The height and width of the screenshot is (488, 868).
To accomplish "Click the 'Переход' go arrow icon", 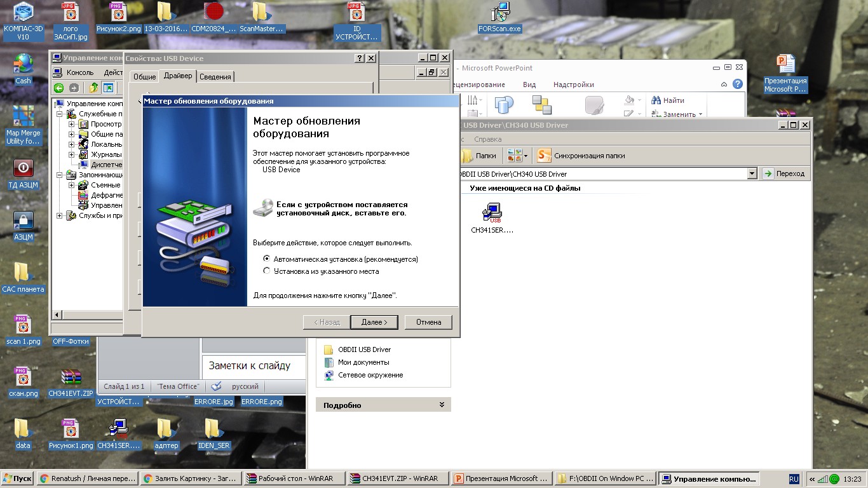I will 768,173.
